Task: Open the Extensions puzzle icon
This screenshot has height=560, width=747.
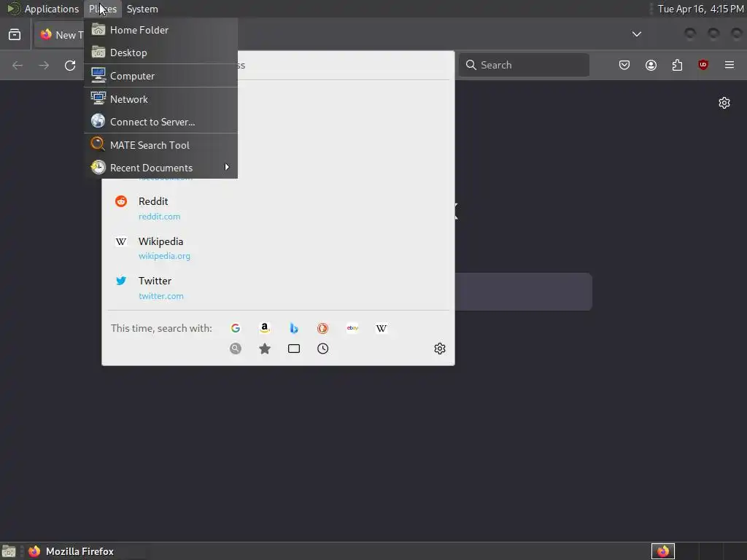Action: [677, 65]
